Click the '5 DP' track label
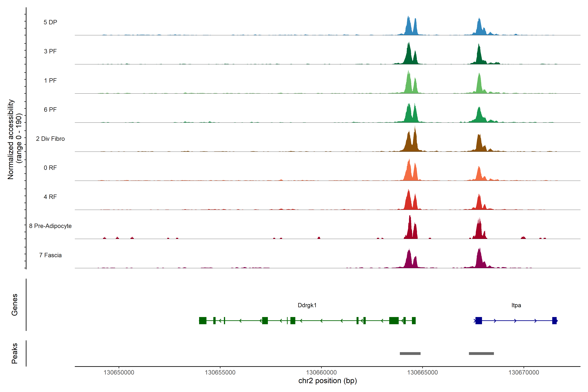The width and height of the screenshot is (588, 392). pyautogui.click(x=50, y=22)
